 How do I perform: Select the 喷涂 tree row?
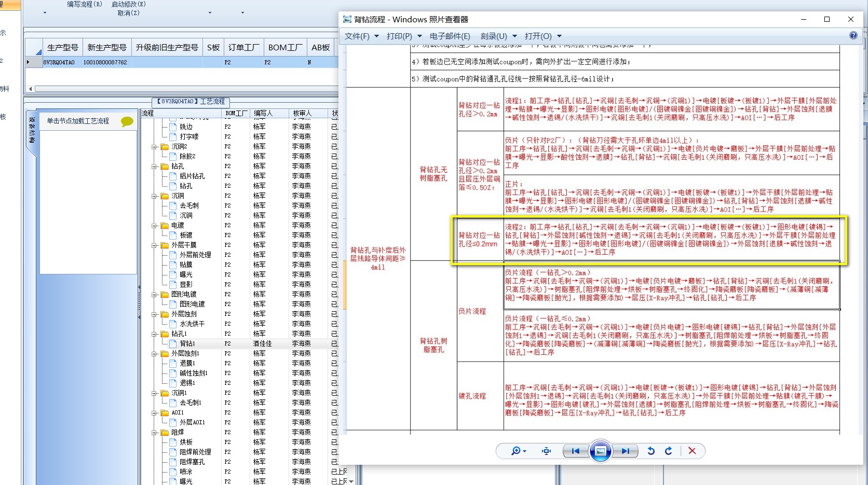[186, 472]
